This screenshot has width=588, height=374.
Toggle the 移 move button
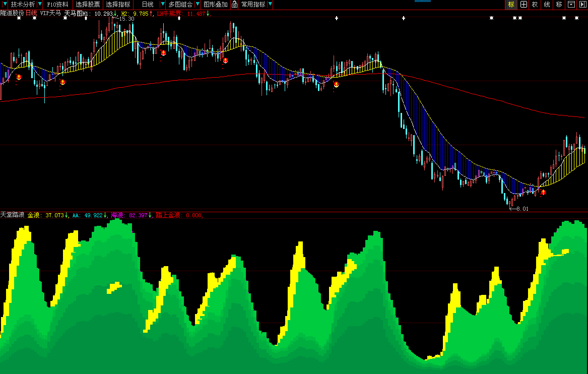559,5
